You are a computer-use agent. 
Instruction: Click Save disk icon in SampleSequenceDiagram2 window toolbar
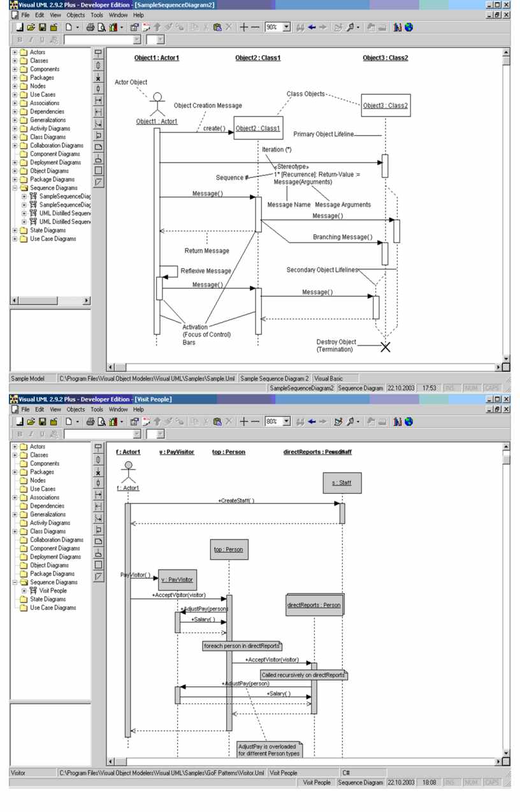43,27
